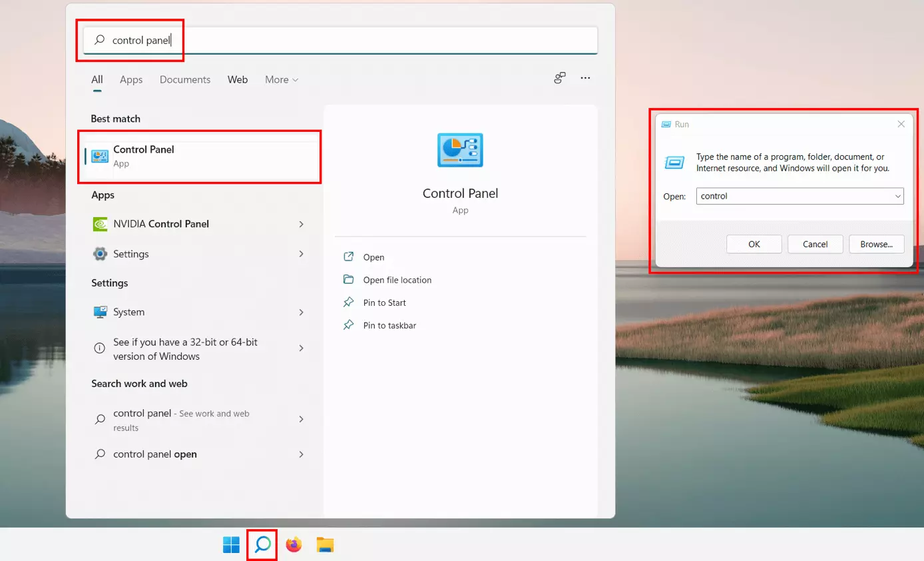Click the NVIDIA Control Panel icon
Screen dimensions: 924x561
pos(100,224)
